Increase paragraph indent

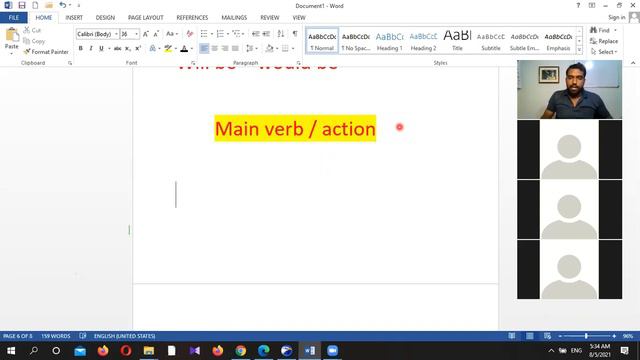pos(266,33)
